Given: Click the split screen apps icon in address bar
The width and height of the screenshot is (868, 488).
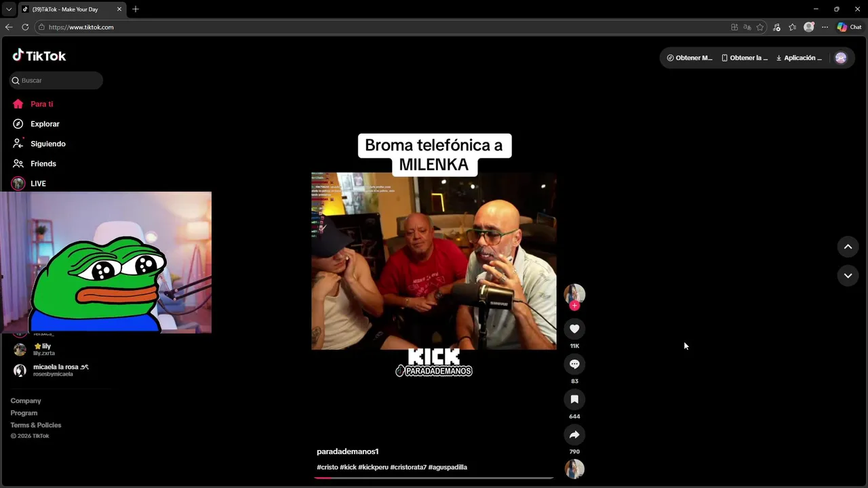Looking at the screenshot, I should (x=734, y=27).
